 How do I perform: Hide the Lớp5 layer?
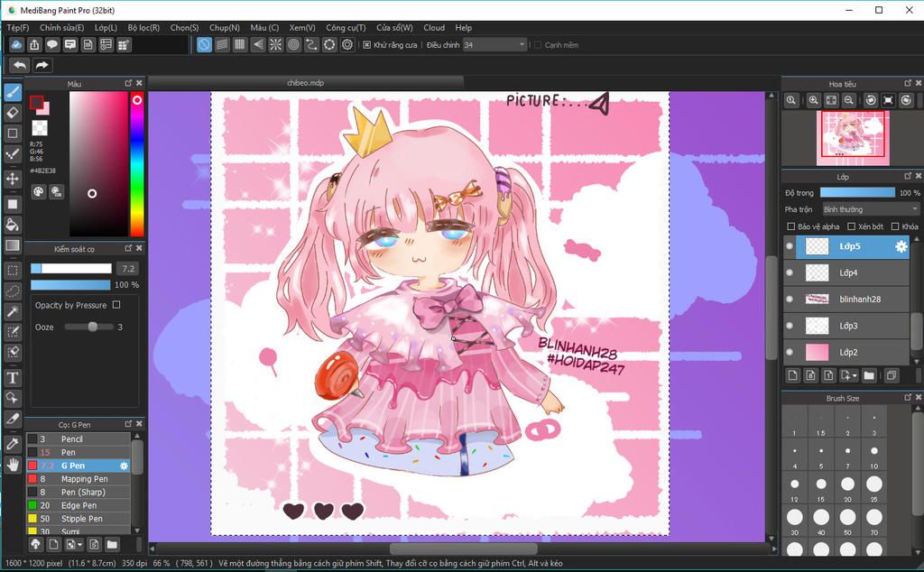(x=790, y=246)
